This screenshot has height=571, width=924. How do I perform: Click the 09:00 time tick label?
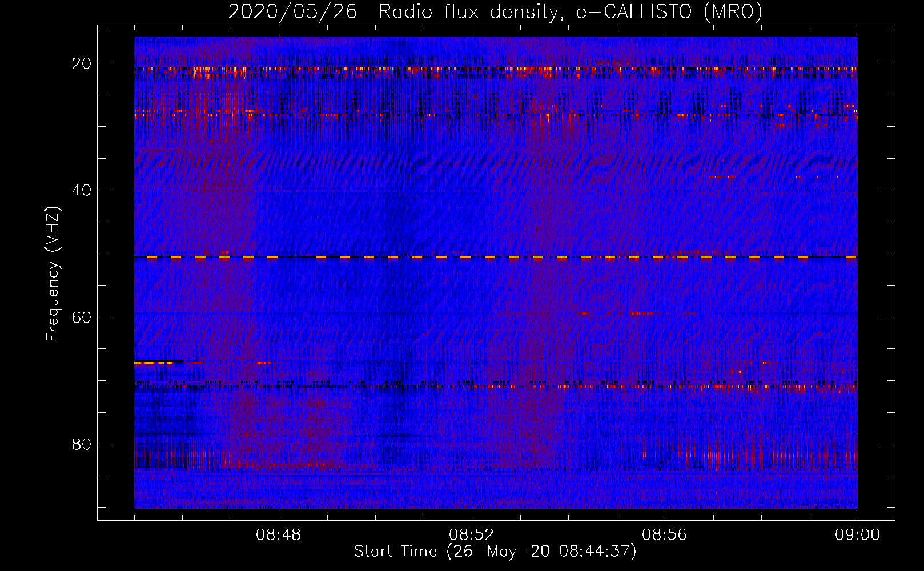(x=858, y=535)
